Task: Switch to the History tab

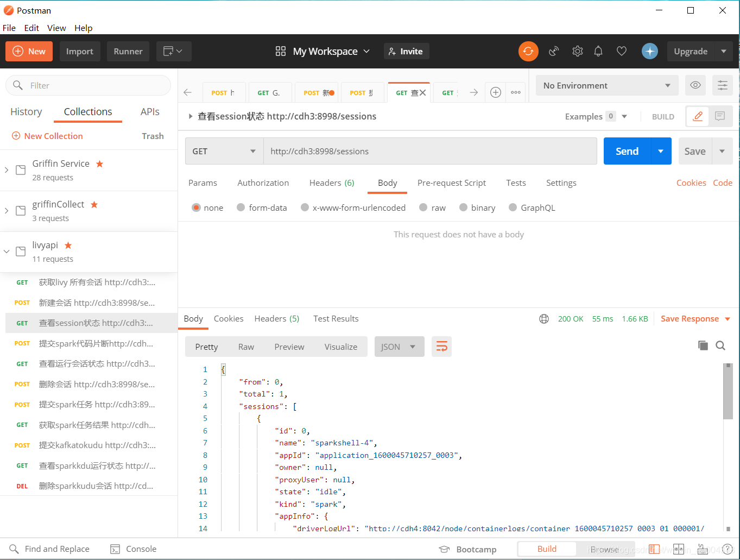Action: pyautogui.click(x=26, y=111)
